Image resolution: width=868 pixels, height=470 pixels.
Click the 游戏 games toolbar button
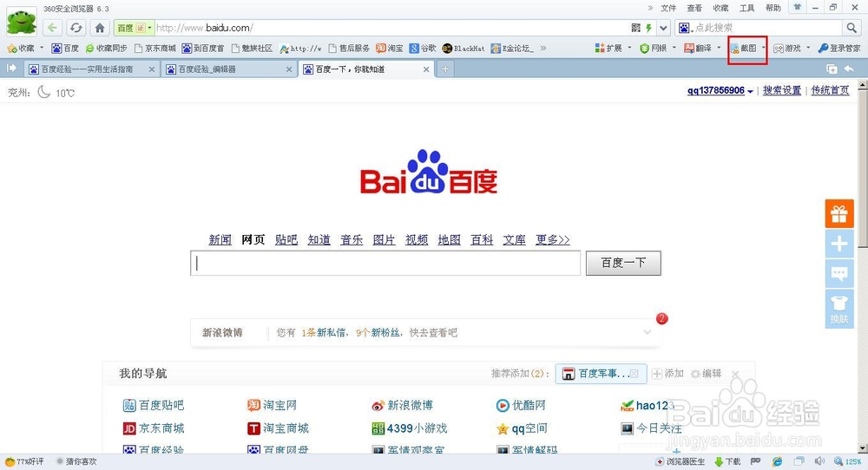coord(787,49)
